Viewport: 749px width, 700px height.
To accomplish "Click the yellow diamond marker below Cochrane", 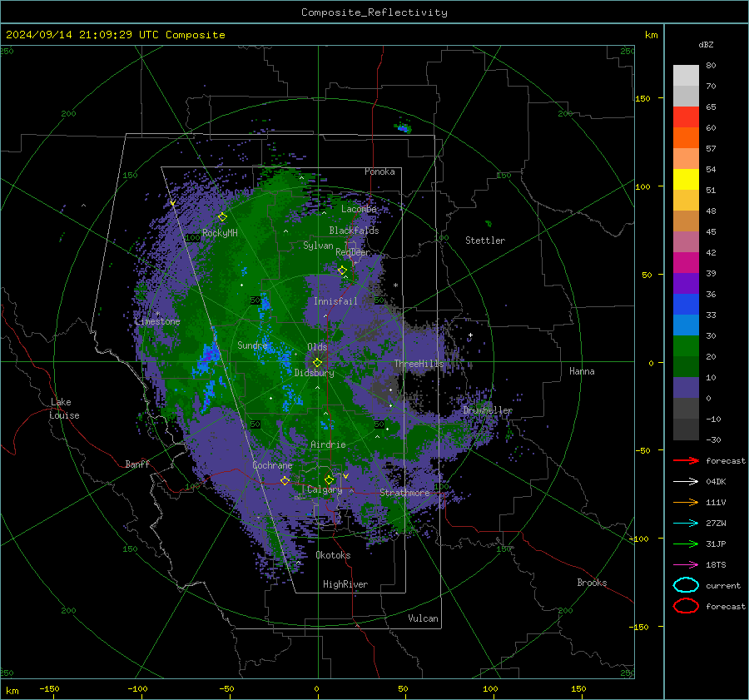I will [285, 480].
